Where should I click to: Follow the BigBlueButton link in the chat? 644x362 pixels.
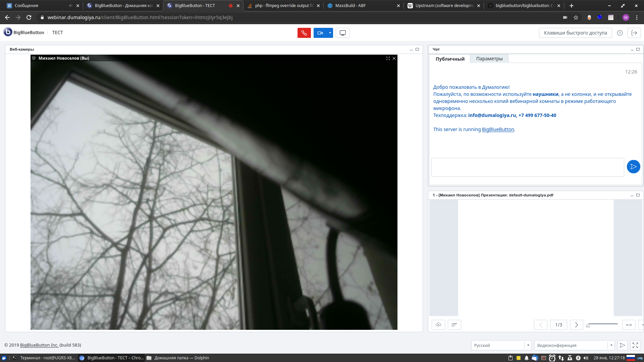498,129
